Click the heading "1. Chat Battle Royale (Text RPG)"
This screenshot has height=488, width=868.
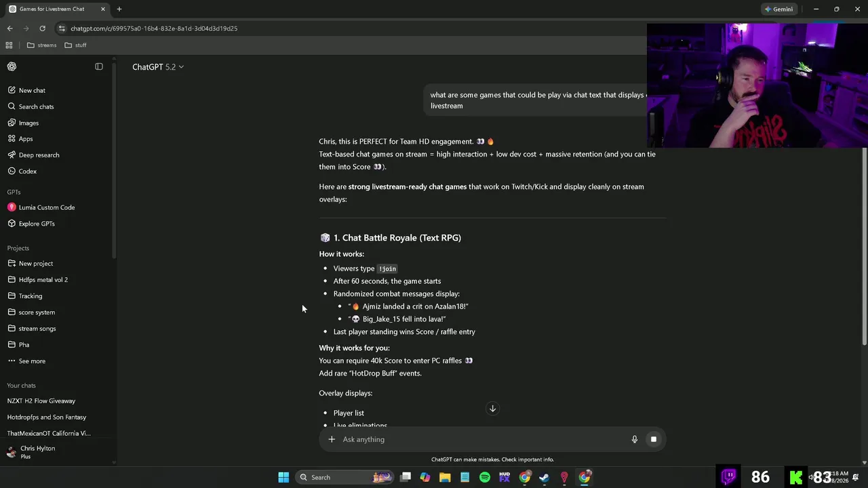[x=397, y=238]
